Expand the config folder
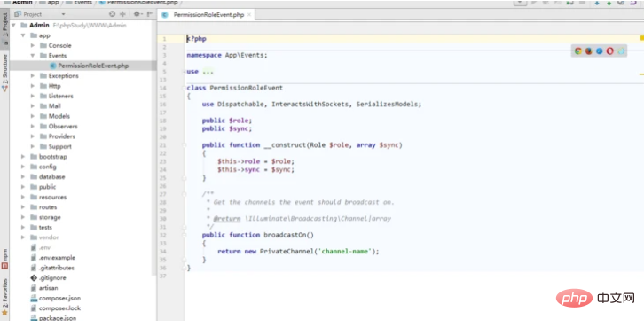 tap(23, 167)
